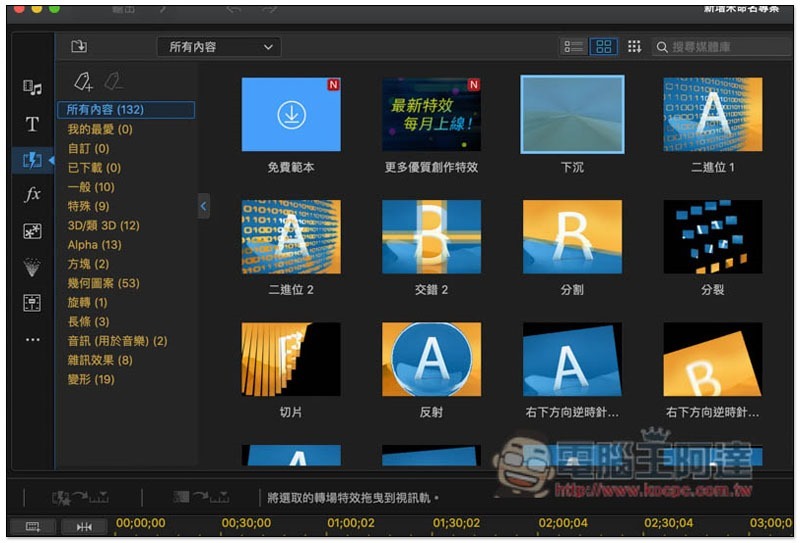Open the 所有內容 filter dropdown

click(x=219, y=47)
